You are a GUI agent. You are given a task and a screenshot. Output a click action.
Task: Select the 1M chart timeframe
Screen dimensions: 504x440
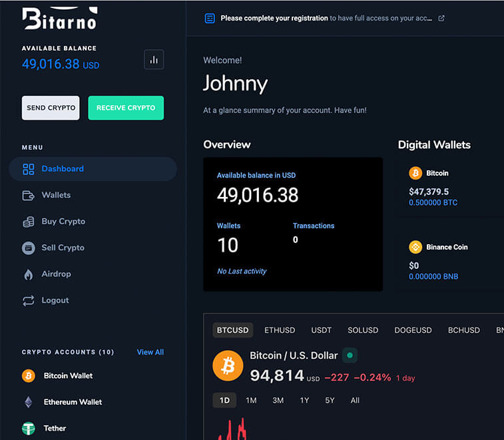[x=251, y=401]
